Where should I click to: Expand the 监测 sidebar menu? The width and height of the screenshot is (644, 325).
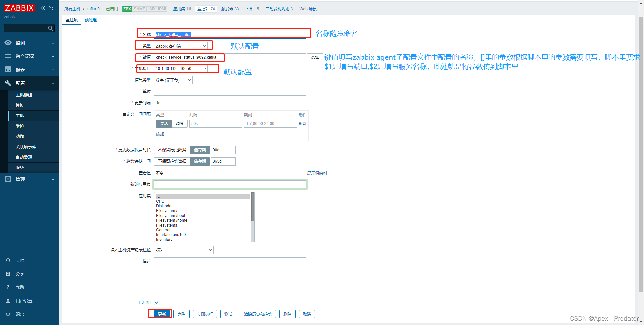tap(29, 43)
